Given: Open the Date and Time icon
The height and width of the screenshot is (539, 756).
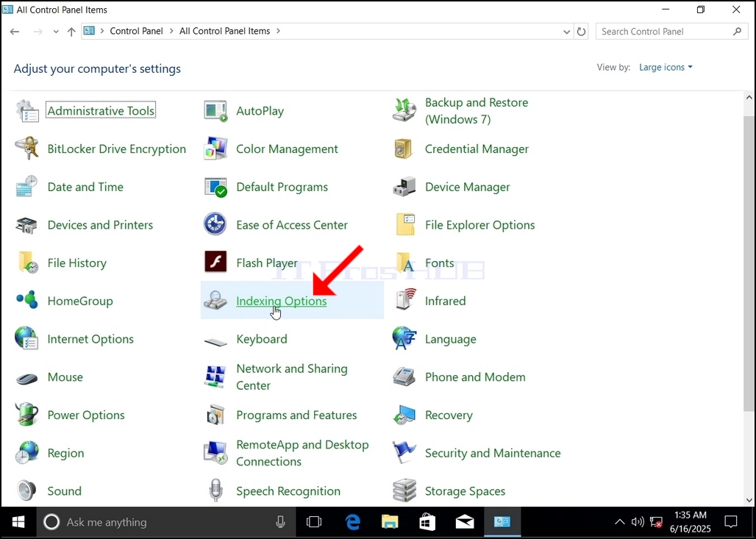Looking at the screenshot, I should click(27, 187).
